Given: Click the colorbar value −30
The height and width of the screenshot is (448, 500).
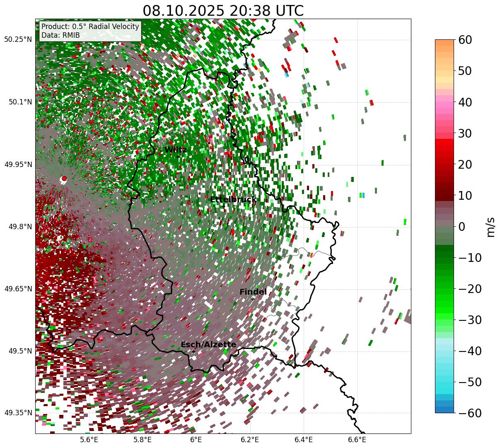Looking at the screenshot, I should (x=470, y=320).
